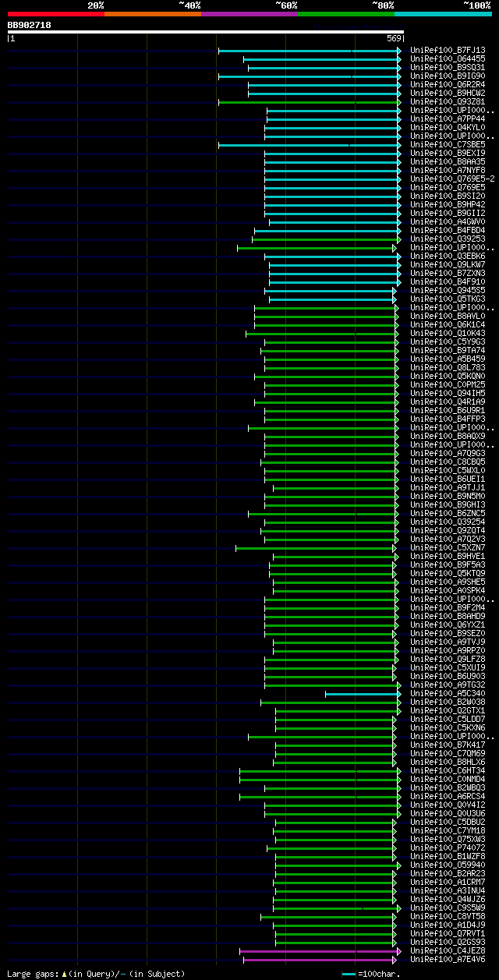Click the orange ~40% identity legend segment
Viewport: 499px width, 980px height.
click(153, 14)
